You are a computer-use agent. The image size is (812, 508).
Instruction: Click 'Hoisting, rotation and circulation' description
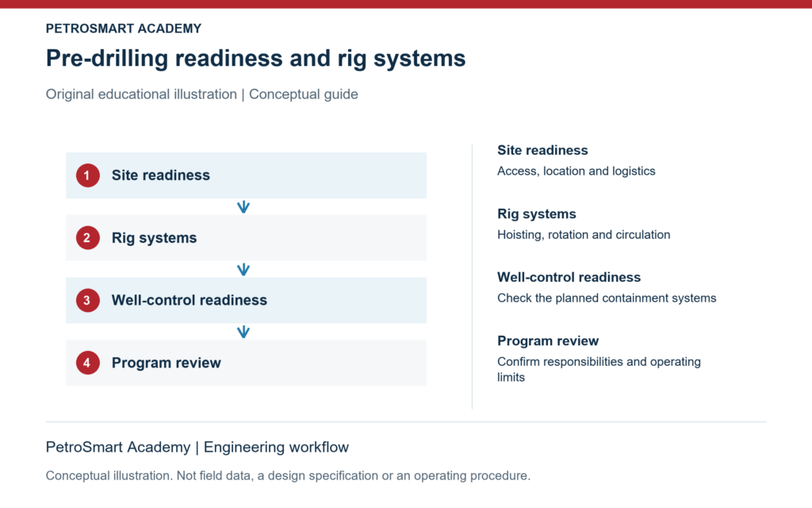coord(584,235)
